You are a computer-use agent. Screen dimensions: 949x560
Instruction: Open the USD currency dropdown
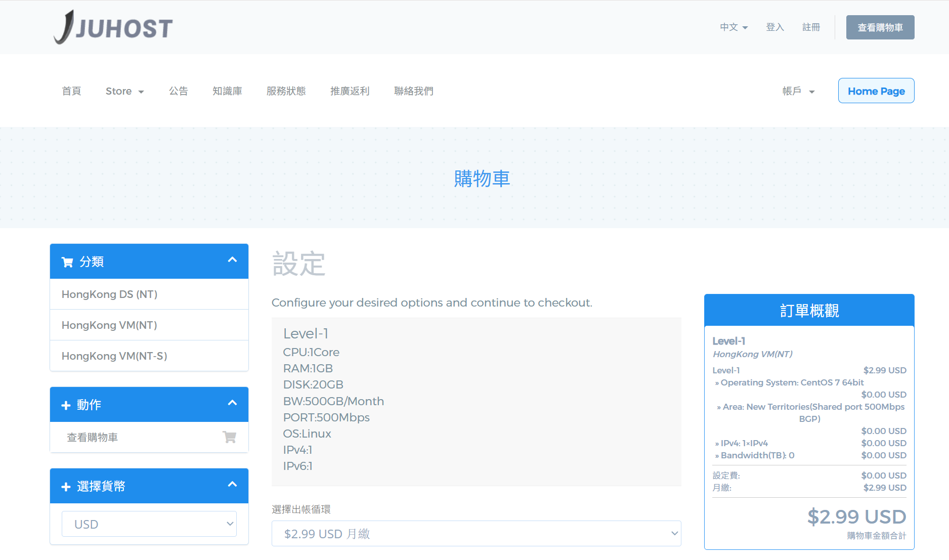(149, 524)
